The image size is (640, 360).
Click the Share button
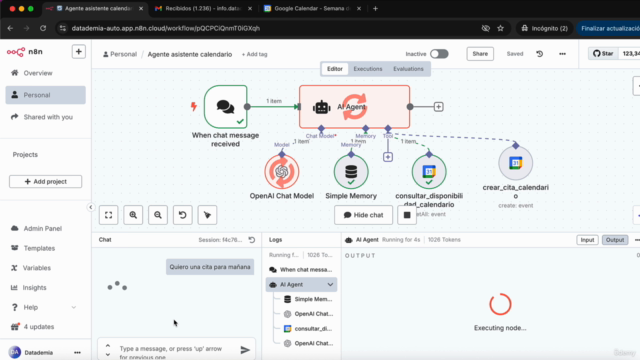tap(480, 54)
